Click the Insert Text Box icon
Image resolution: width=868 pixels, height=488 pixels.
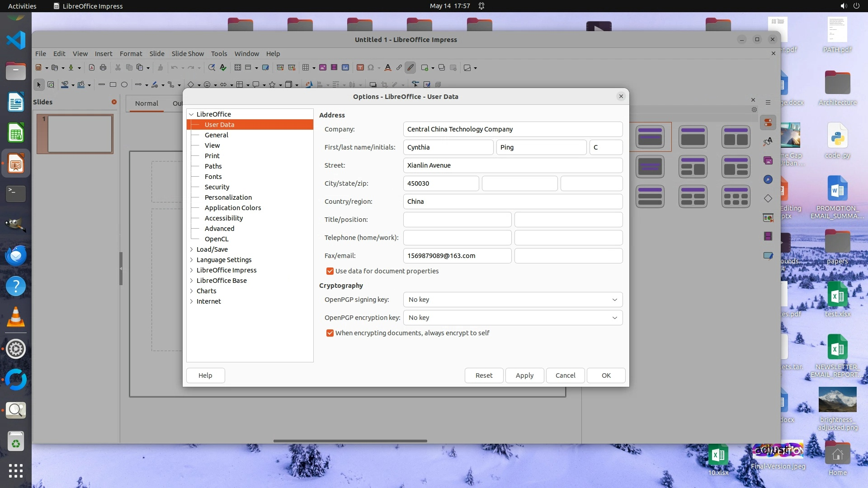click(x=360, y=68)
